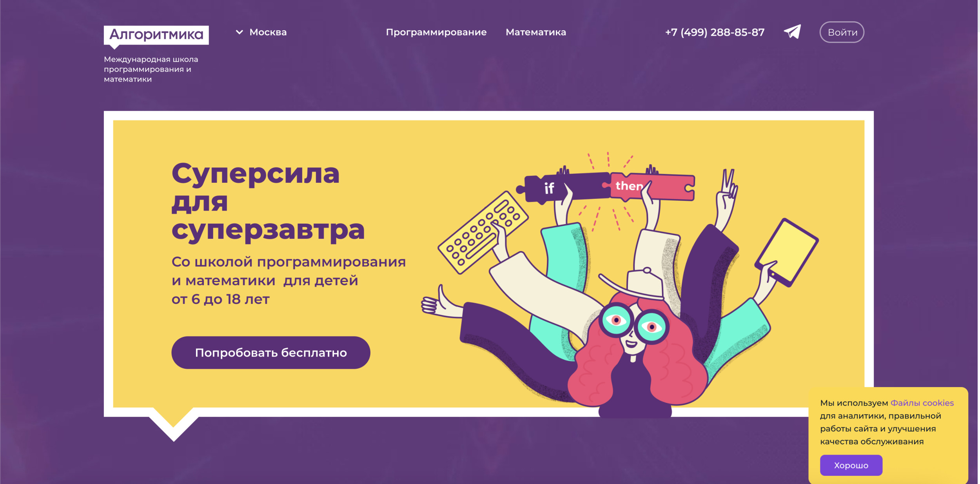Click the 'if' puzzle piece illustration
The width and height of the screenshot is (980, 484).
pos(563,188)
